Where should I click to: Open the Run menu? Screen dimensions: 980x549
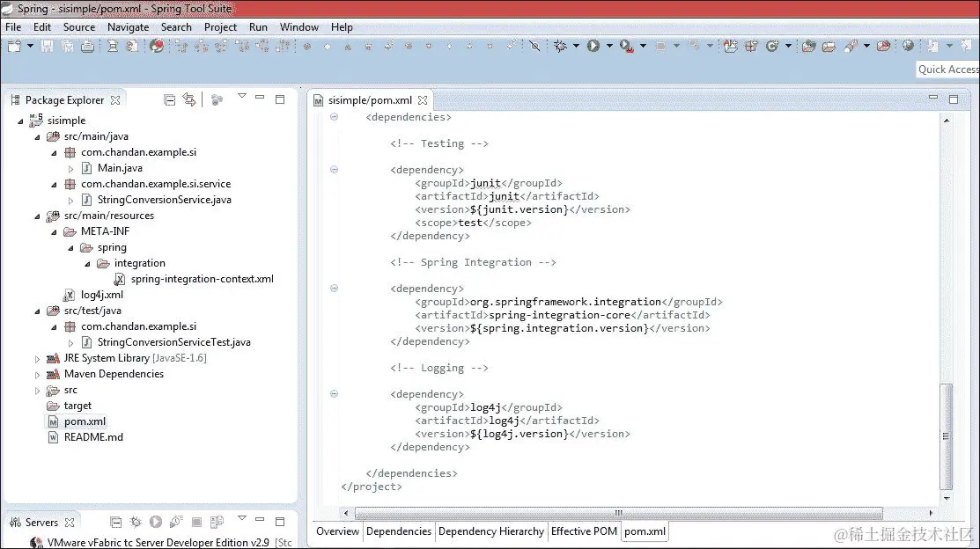[258, 27]
